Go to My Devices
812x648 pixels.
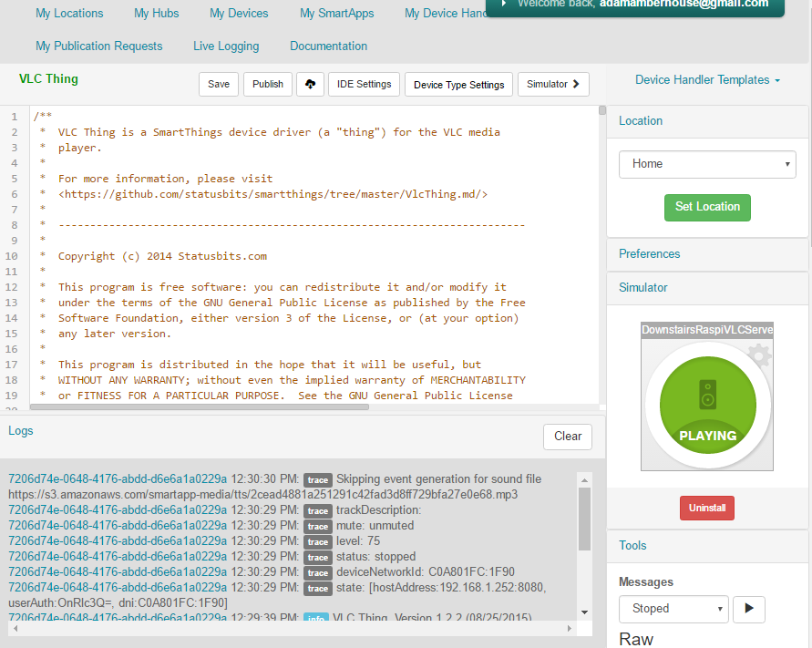(239, 14)
